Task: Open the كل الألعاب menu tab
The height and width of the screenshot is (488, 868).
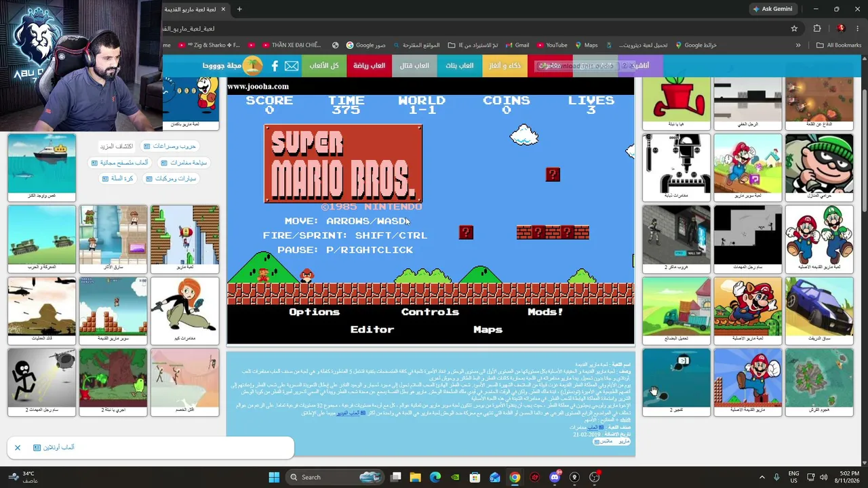Action: pos(324,66)
